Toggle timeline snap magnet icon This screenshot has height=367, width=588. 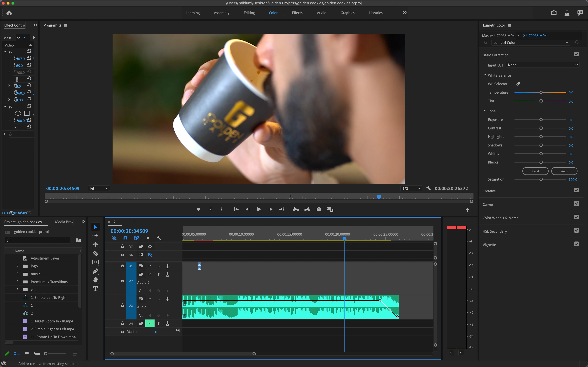coord(125,238)
